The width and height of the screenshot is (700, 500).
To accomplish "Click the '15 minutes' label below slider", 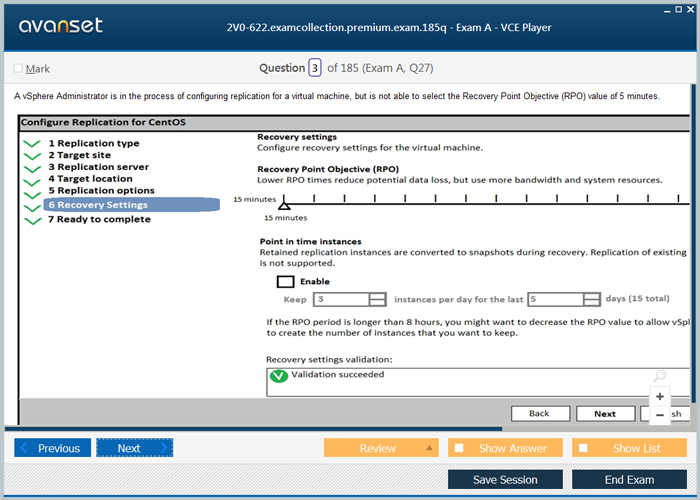I will 286,218.
